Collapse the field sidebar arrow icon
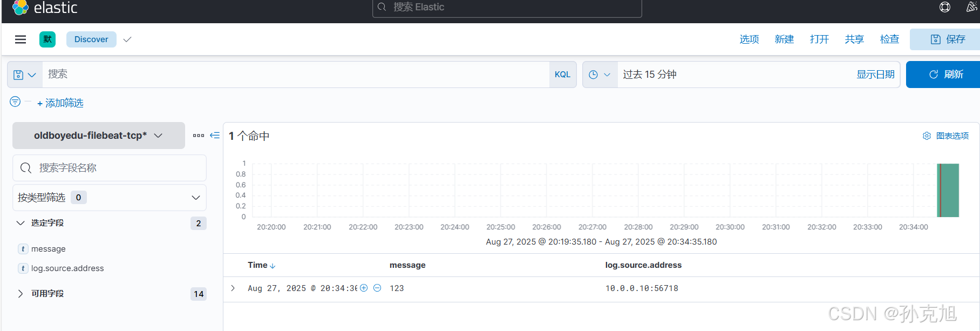 click(x=215, y=136)
